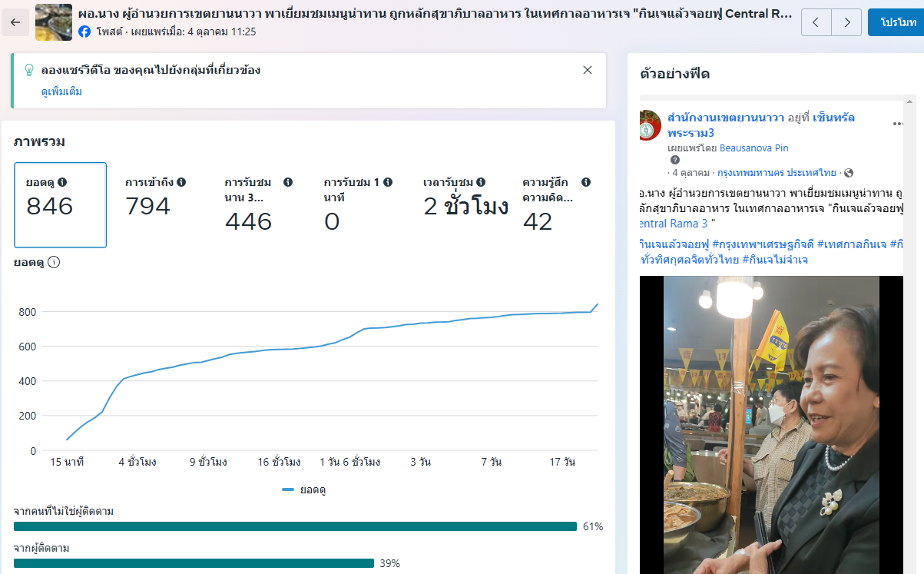
Task: Click info icon beside ยอดดู chart title
Action: click(x=54, y=263)
